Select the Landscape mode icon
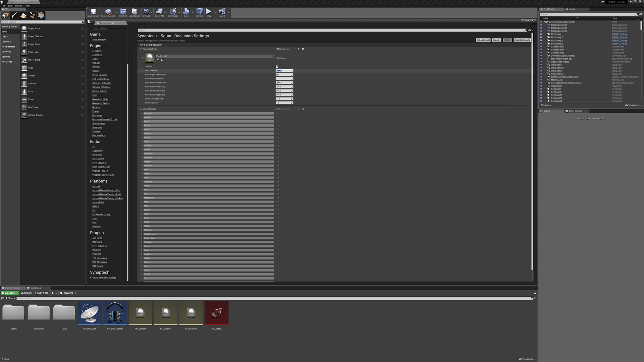 [x=23, y=15]
